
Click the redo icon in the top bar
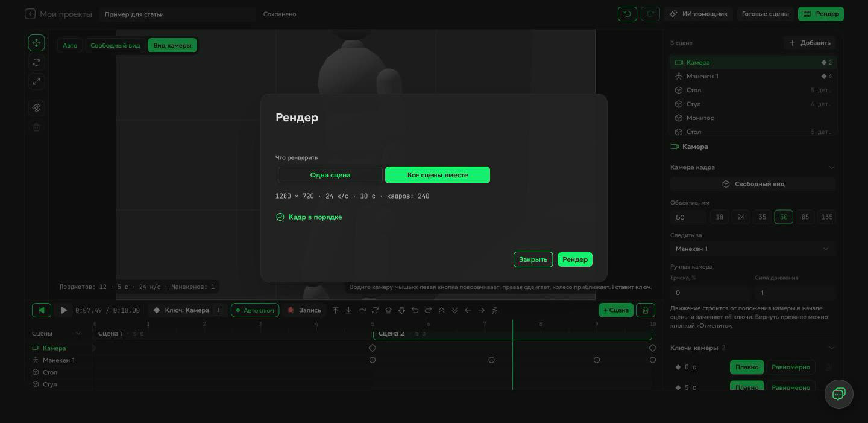(x=650, y=14)
